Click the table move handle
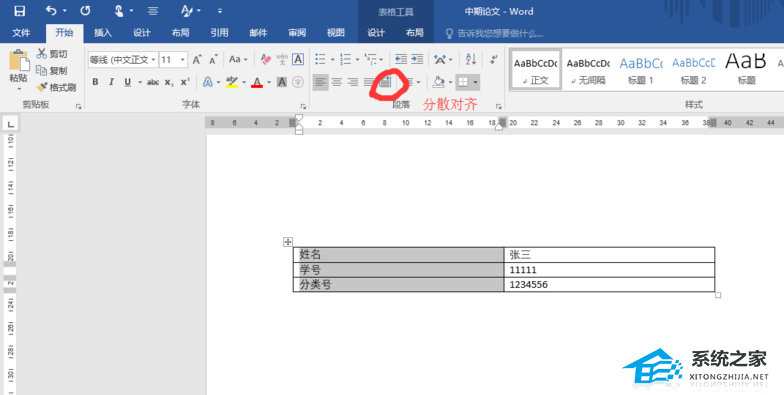 (288, 242)
